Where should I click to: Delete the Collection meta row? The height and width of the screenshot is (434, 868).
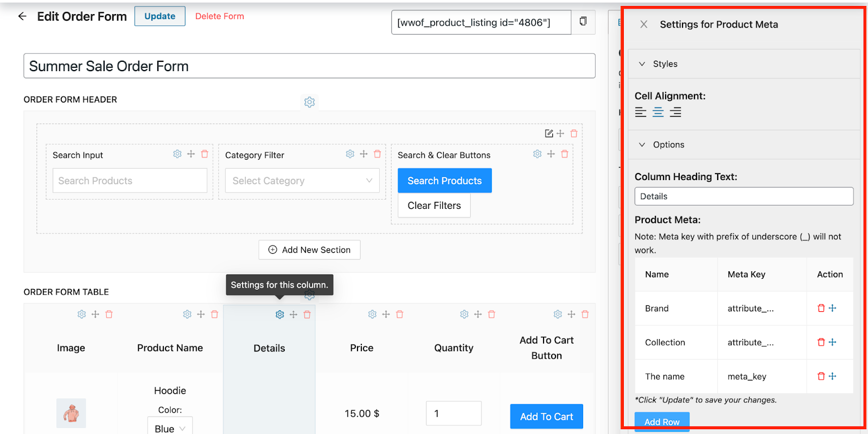(x=821, y=342)
